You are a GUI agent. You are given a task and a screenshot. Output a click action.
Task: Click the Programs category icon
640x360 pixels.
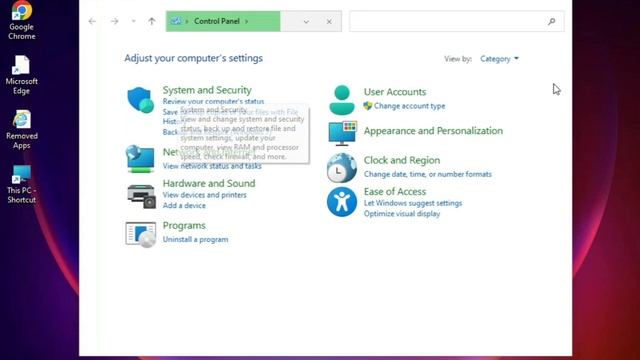tap(141, 234)
